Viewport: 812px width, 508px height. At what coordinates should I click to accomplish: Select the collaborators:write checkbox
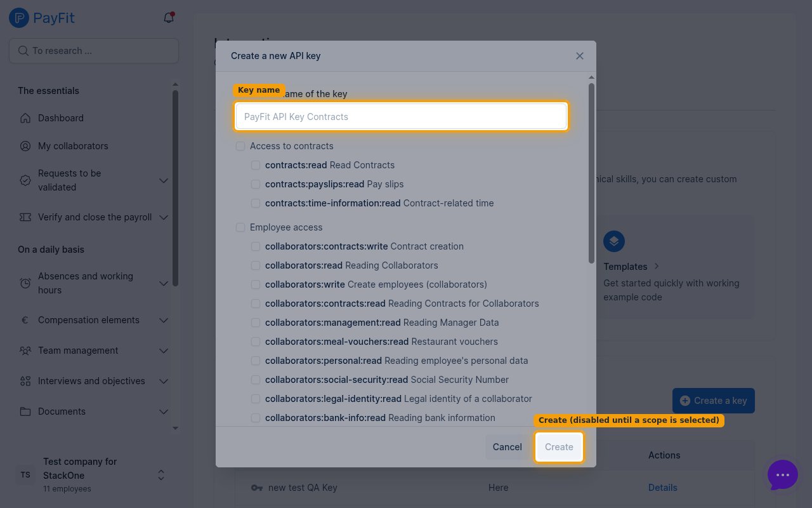click(x=256, y=284)
